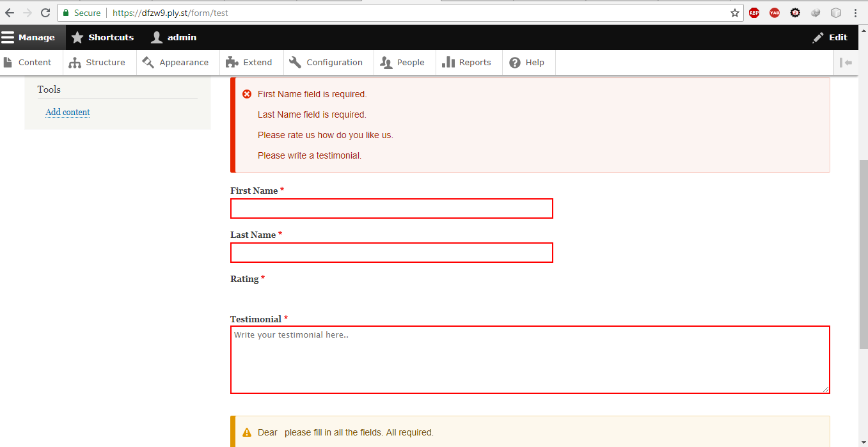This screenshot has width=868, height=447.
Task: Open Chrome's three-dot menu
Action: 856,13
